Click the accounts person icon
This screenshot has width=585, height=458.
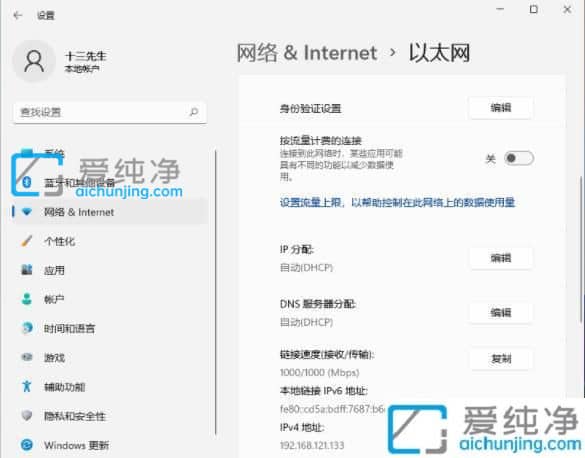click(x=26, y=299)
